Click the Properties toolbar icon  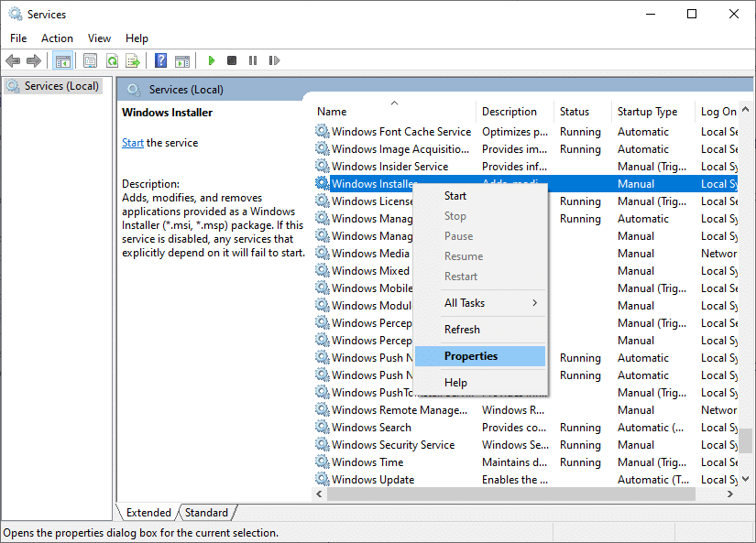pos(90,60)
